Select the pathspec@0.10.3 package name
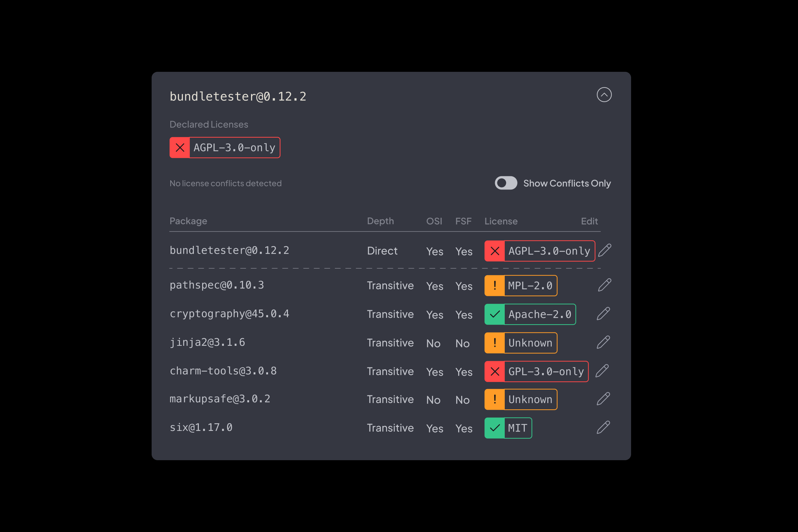The image size is (798, 532). point(217,285)
